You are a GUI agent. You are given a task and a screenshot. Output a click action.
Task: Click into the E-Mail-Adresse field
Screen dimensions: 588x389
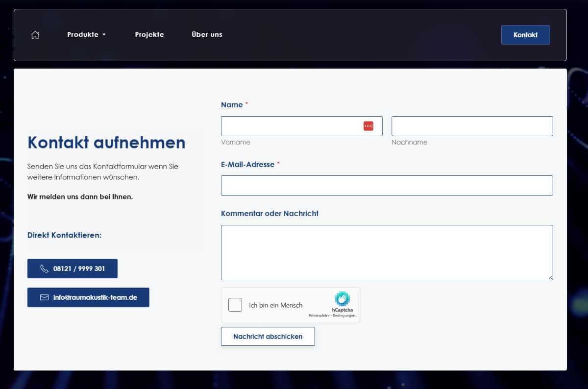(x=387, y=185)
